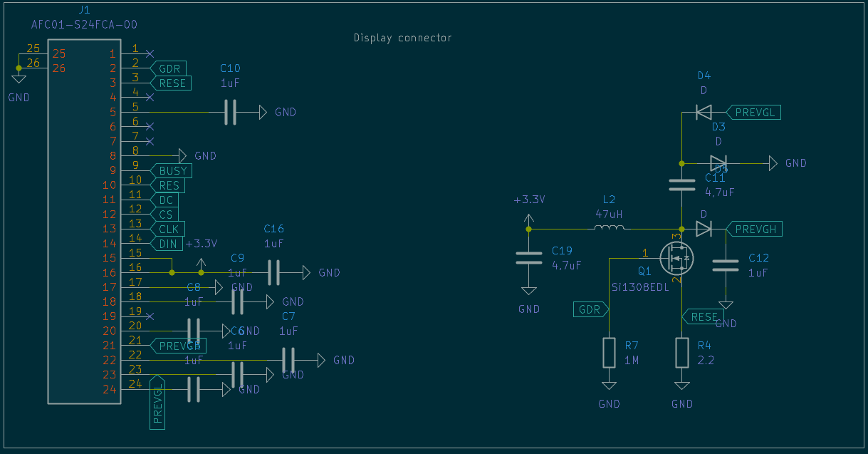Click the no-connect marker on pin 1
This screenshot has width=868, height=454.
[150, 53]
